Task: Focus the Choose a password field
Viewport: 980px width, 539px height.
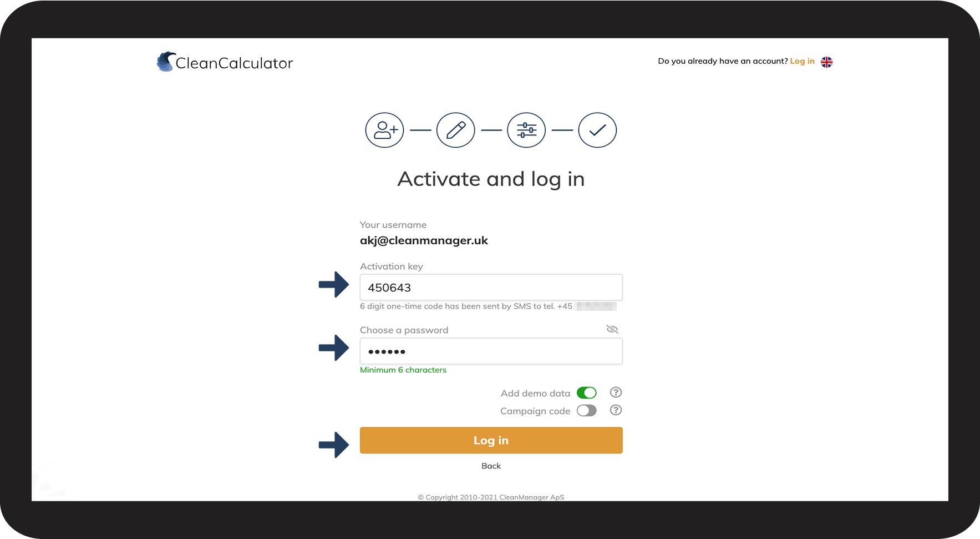Action: [491, 351]
